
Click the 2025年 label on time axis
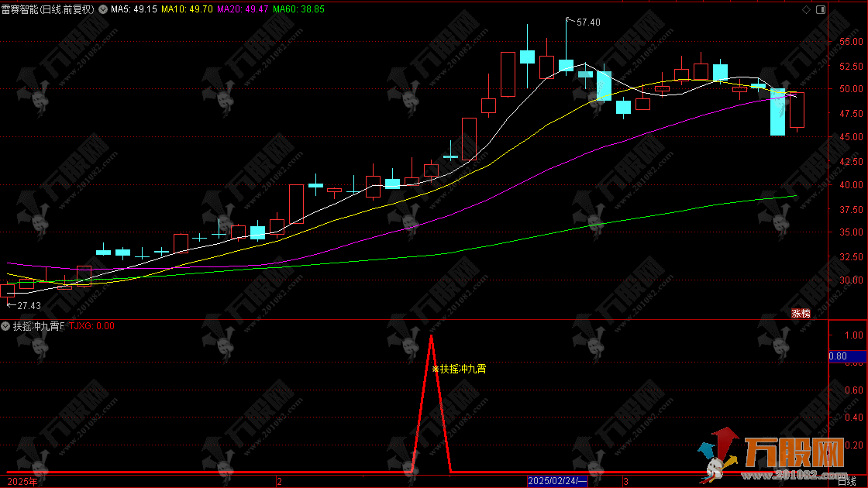[22, 482]
